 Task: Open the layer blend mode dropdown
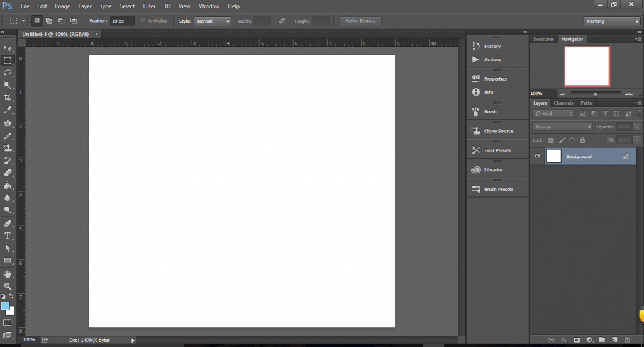point(562,127)
